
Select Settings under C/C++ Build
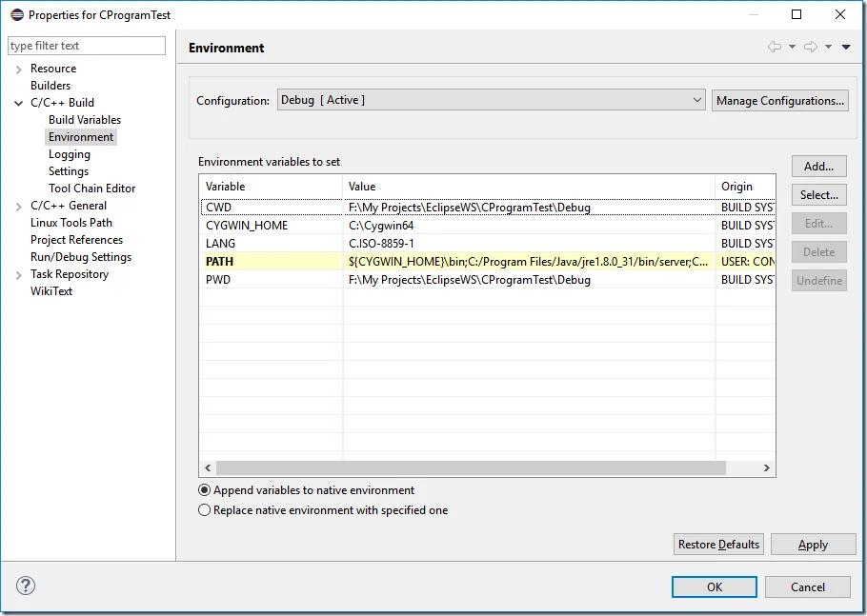click(x=67, y=170)
